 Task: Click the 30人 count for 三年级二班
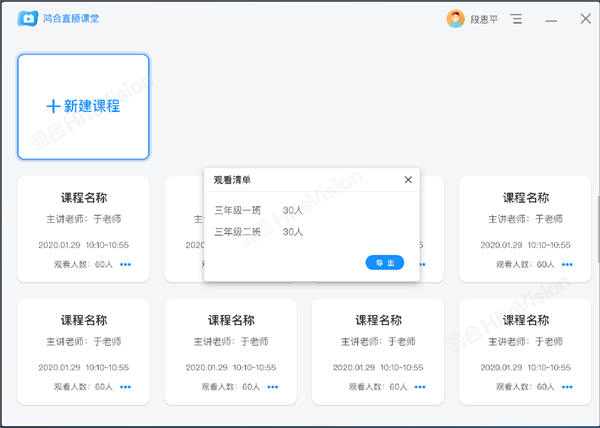pos(293,232)
